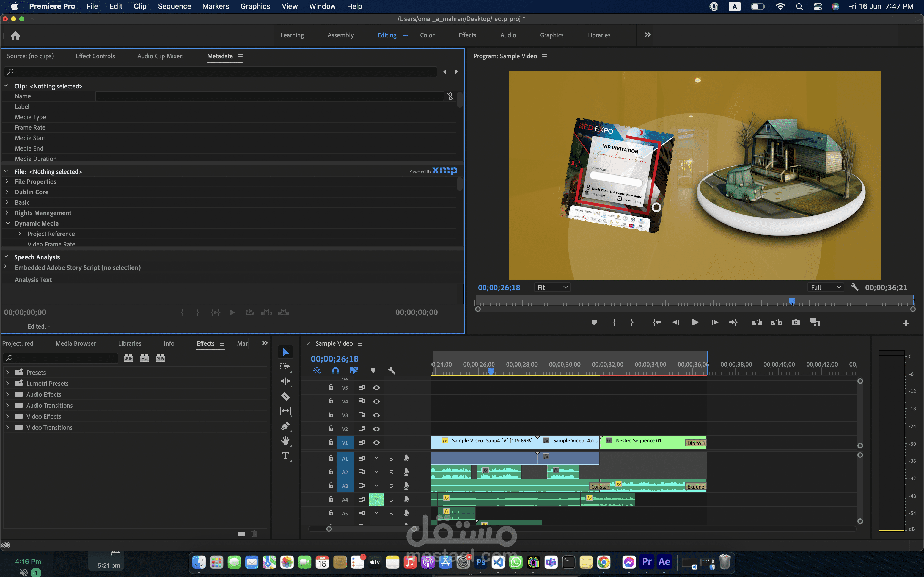Click the Export Frame camera icon
This screenshot has width=924, height=577.
pyautogui.click(x=796, y=323)
